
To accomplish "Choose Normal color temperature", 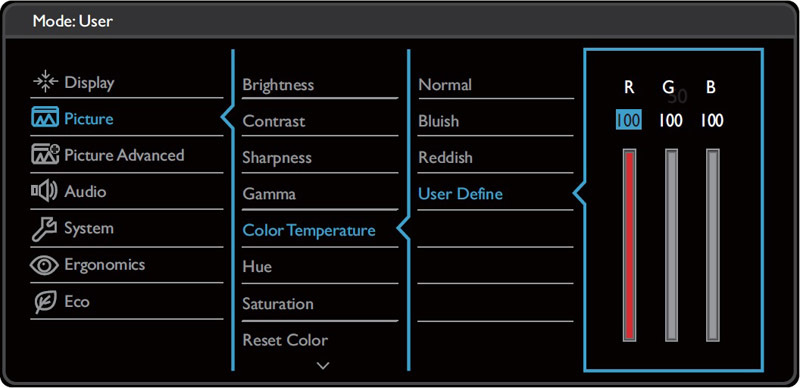I will (x=445, y=85).
